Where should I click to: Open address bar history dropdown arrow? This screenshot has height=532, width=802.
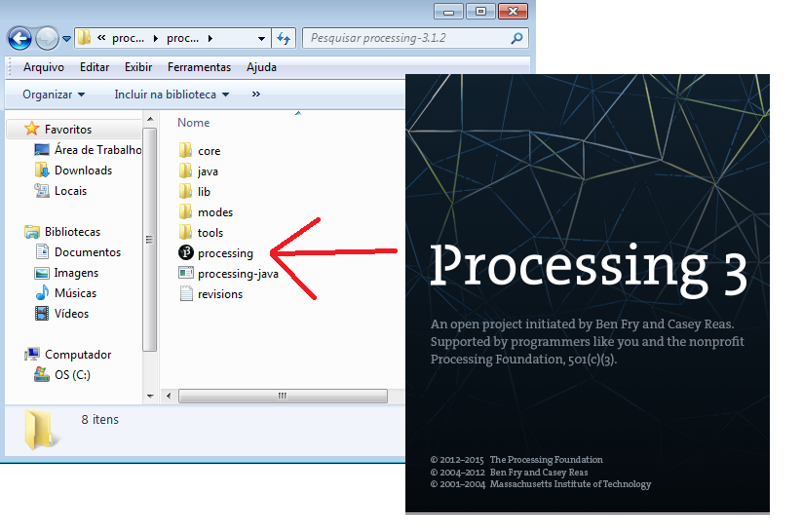pyautogui.click(x=261, y=38)
